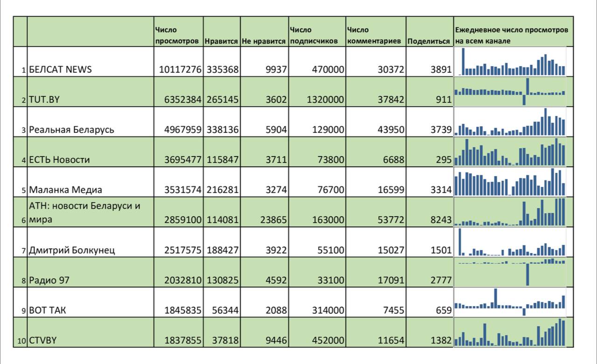Click the Радио 97 sparkline chart
The image size is (597, 364).
pyautogui.click(x=510, y=272)
